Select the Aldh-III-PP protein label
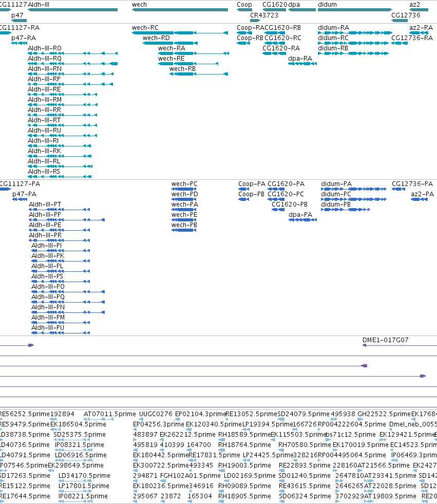Image resolution: width=437 pixels, height=504 pixels. click(45, 215)
